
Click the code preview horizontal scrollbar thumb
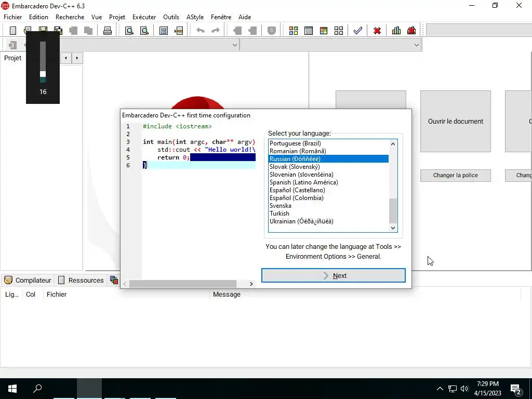pos(182,284)
